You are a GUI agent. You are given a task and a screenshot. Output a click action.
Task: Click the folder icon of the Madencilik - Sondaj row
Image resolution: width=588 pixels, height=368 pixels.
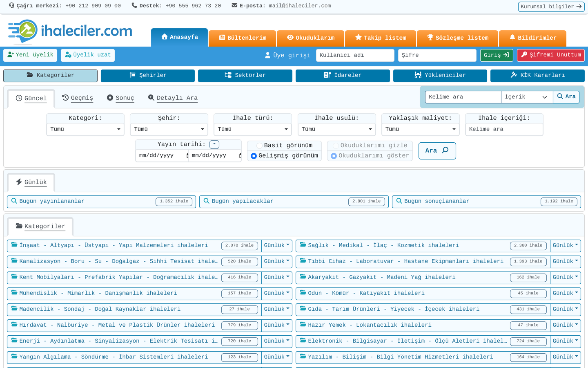pyautogui.click(x=14, y=309)
